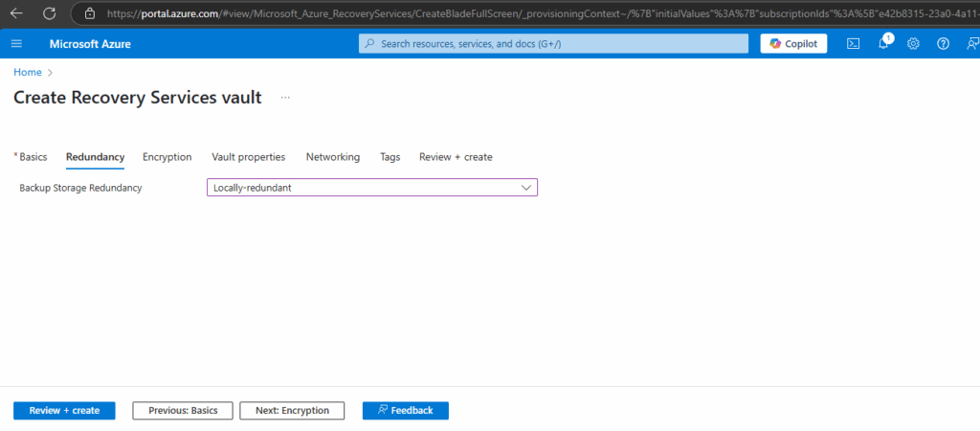Image resolution: width=980 pixels, height=431 pixels.
Task: Open the Azure portal hamburger menu
Action: tap(16, 44)
